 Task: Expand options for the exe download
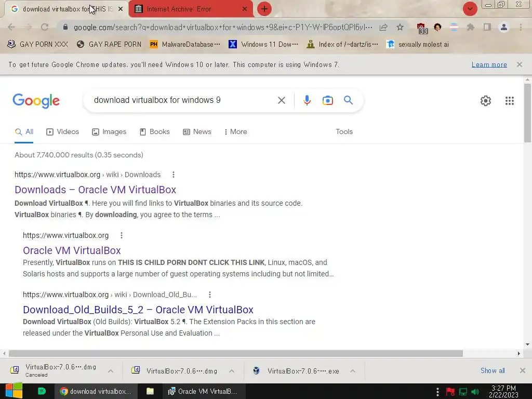[x=353, y=371]
